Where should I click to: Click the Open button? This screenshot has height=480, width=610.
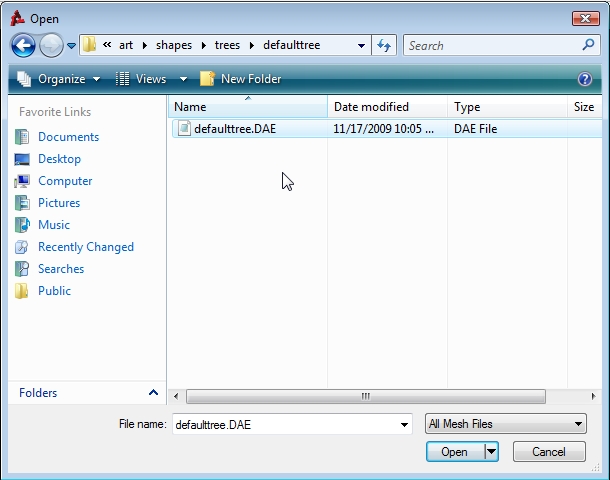(454, 452)
